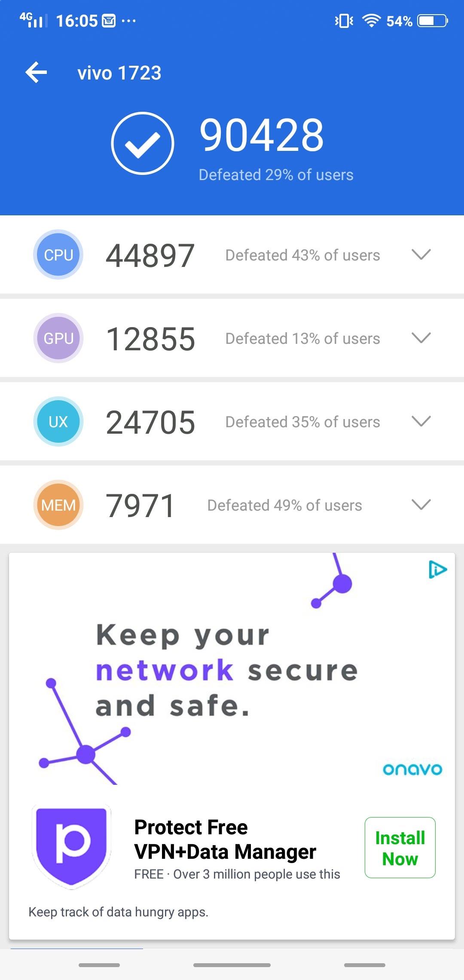Tap the blue CPU badge icon
Screen dimensions: 464x980
(x=58, y=254)
